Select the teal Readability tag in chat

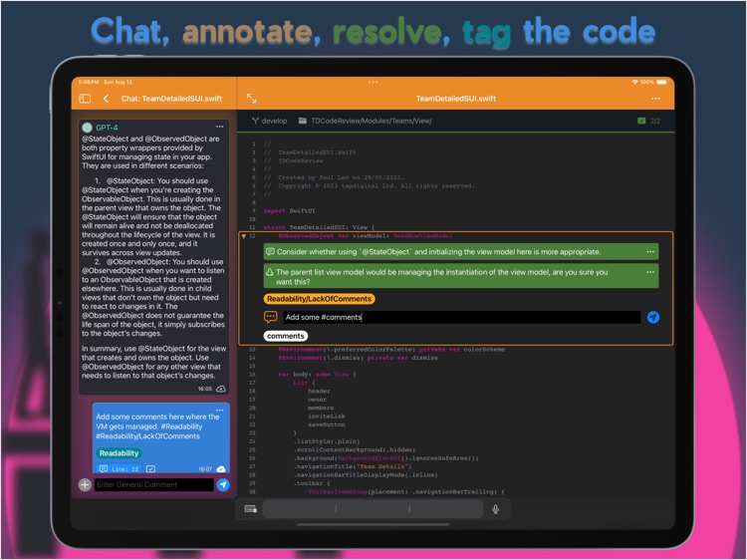pos(120,453)
